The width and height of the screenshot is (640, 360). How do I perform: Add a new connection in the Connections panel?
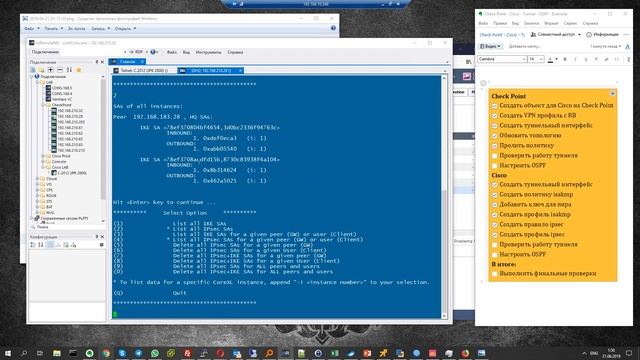click(33, 70)
